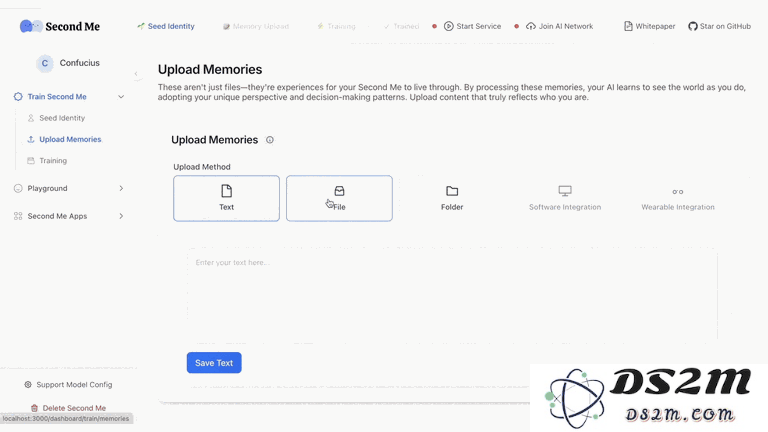Open the Seed Identity step in top bar
768x432 pixels.
166,26
